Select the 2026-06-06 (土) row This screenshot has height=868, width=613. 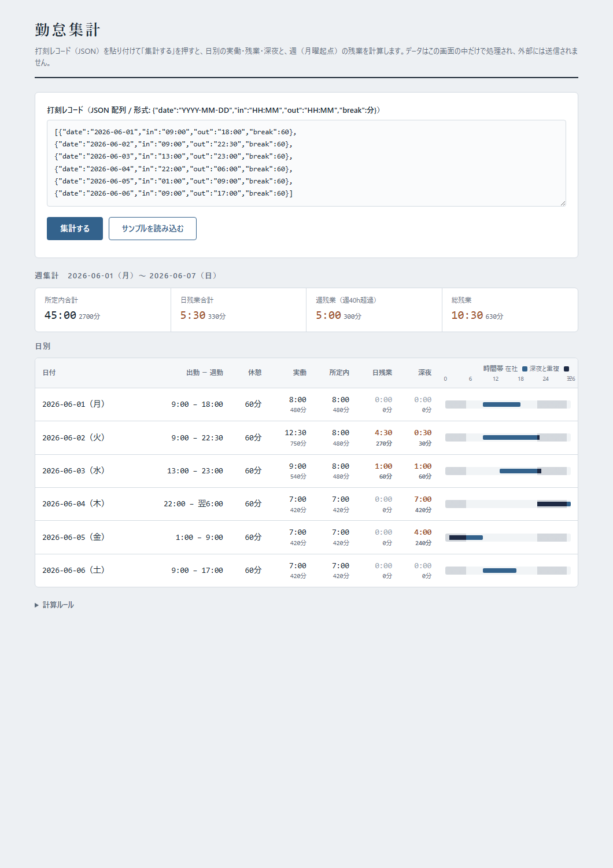point(306,571)
